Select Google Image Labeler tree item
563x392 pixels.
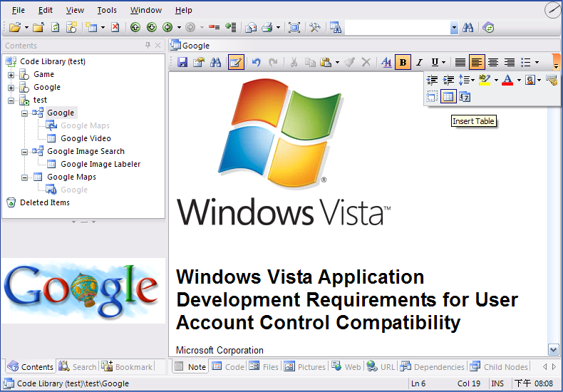pyautogui.click(x=100, y=164)
